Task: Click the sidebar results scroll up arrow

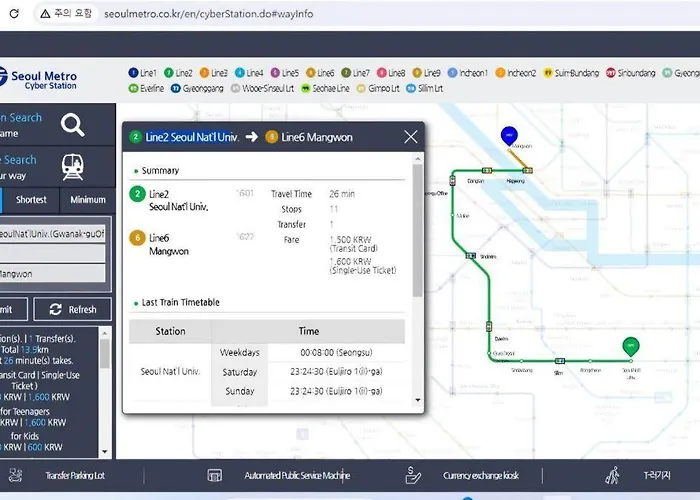Action: tap(104, 333)
